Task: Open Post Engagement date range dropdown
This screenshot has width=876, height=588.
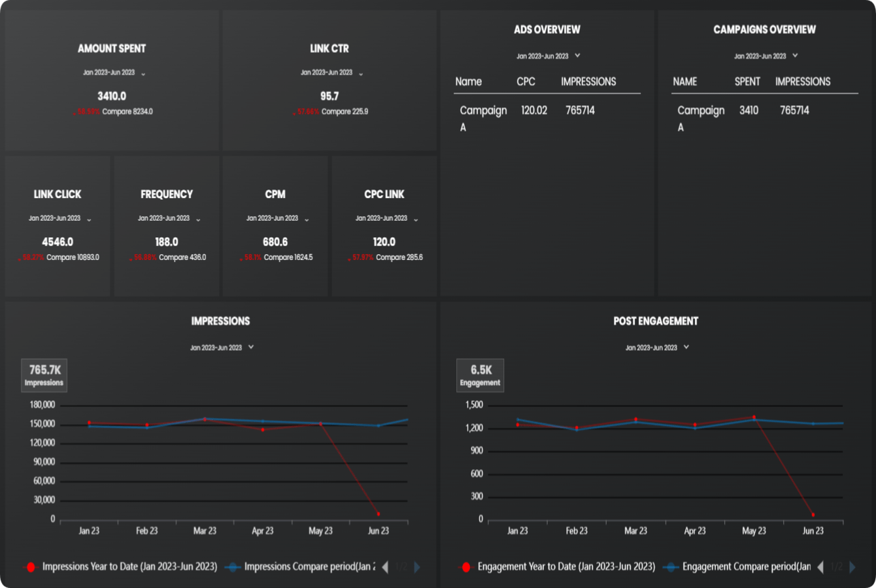Action: click(658, 348)
